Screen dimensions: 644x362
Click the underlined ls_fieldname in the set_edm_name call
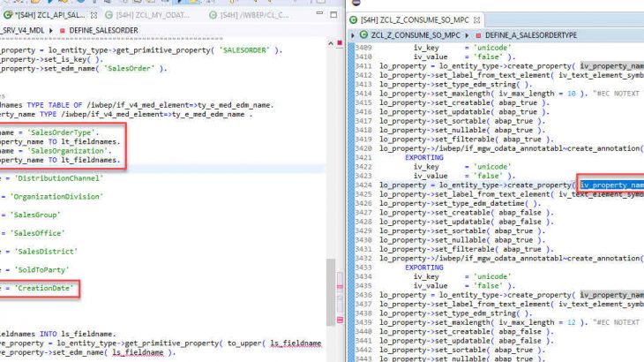[x=138, y=352]
